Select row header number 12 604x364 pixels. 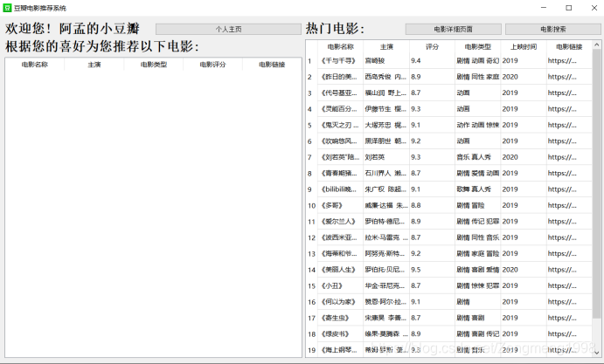click(x=312, y=237)
